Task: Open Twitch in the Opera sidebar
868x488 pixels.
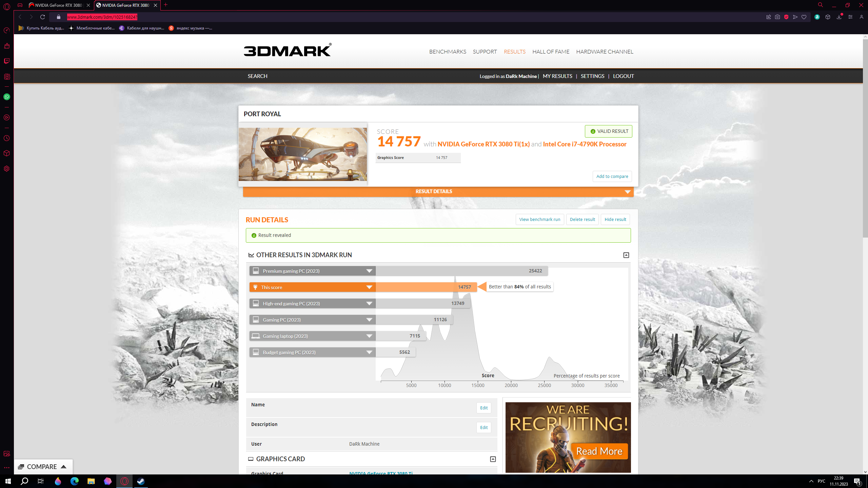Action: 7,61
